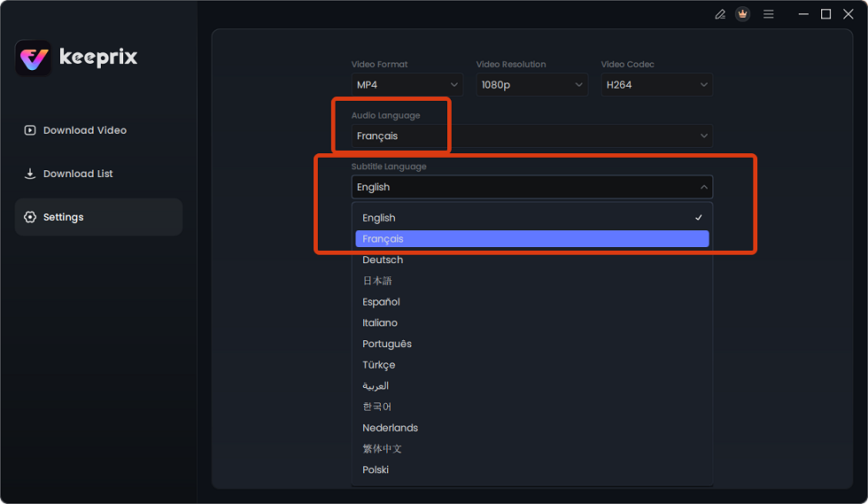This screenshot has height=504, width=868.
Task: Click the Download List arrow icon
Action: 30,174
